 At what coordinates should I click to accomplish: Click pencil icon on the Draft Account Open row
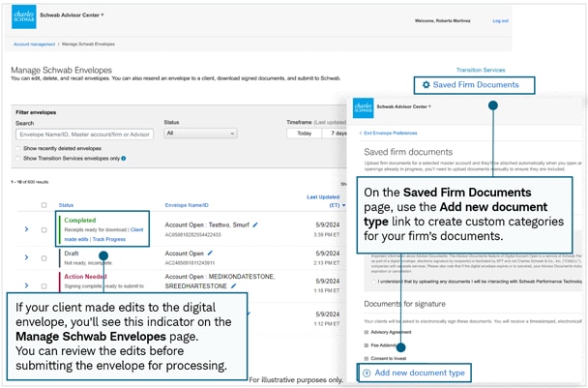pyautogui.click(x=210, y=254)
